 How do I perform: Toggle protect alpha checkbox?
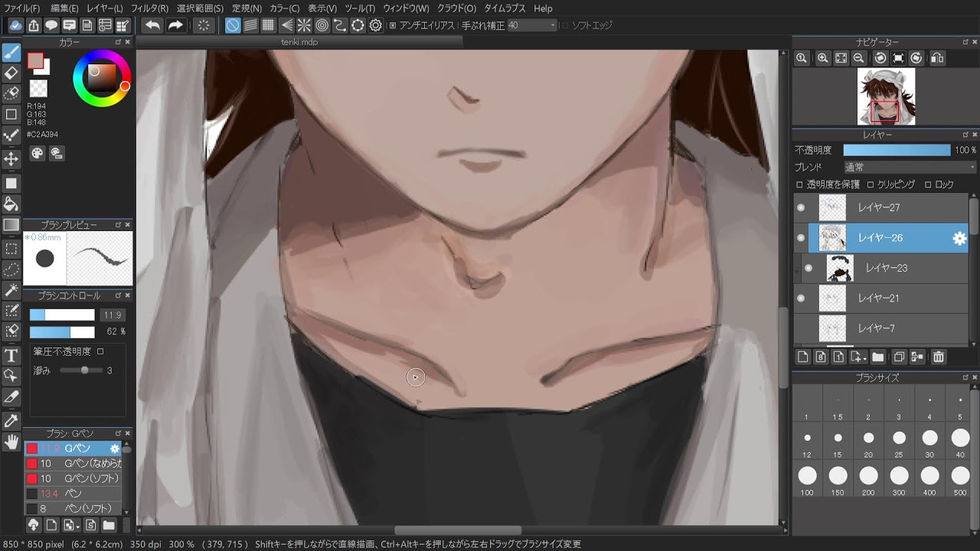(799, 184)
